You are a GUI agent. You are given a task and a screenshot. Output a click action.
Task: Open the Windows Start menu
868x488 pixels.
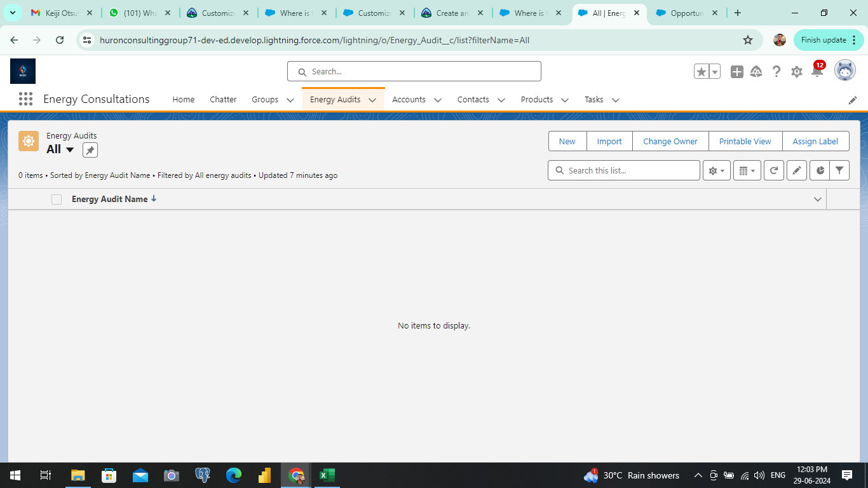click(15, 475)
